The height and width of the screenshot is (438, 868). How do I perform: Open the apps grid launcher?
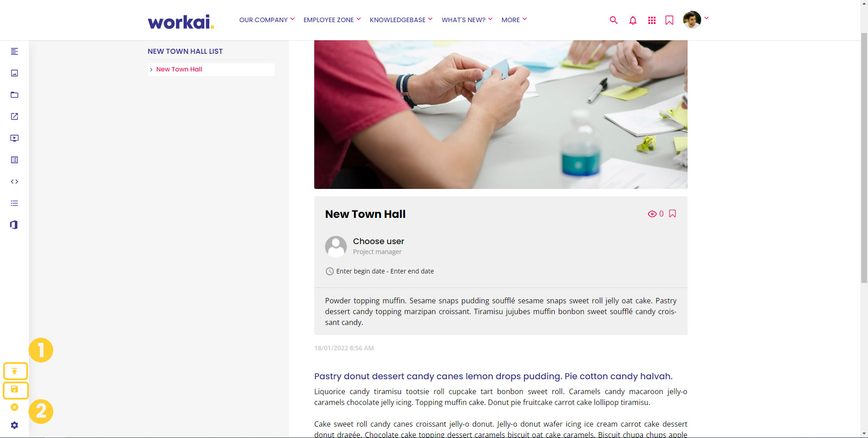(x=651, y=20)
